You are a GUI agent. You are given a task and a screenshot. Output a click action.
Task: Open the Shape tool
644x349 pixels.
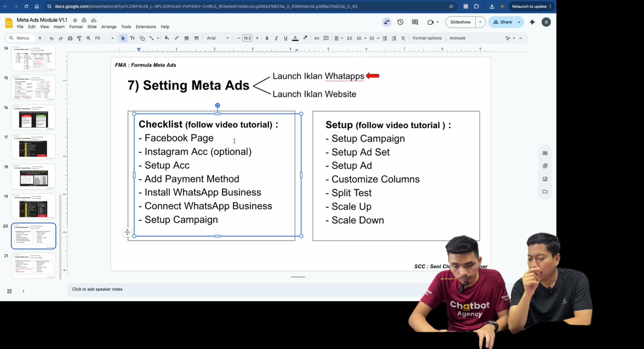click(x=142, y=38)
